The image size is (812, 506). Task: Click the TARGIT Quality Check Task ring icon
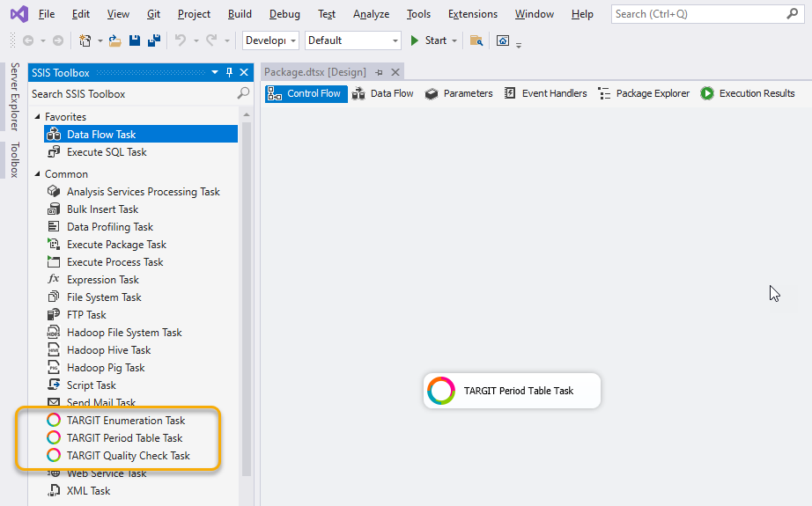[54, 455]
